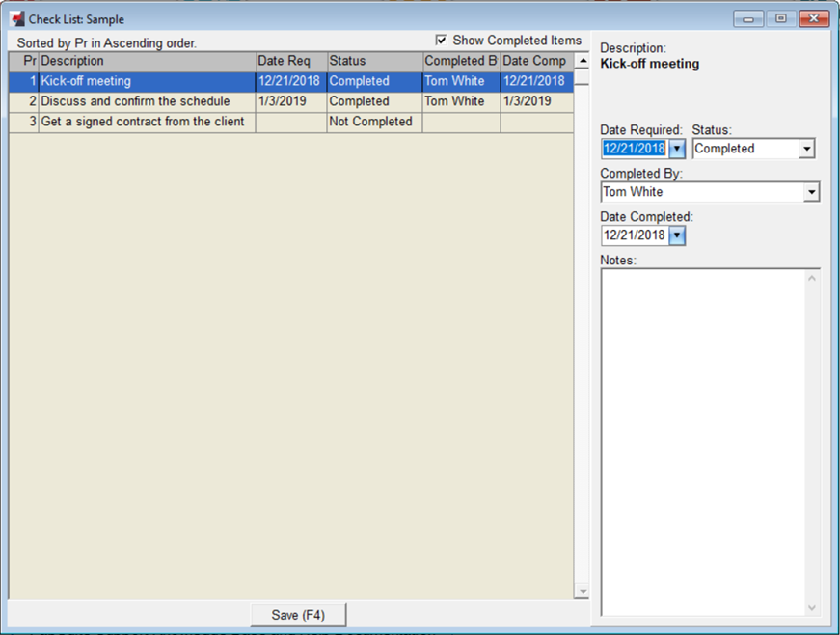The height and width of the screenshot is (635, 840).
Task: Click the Pr column header to sort
Action: (x=26, y=61)
